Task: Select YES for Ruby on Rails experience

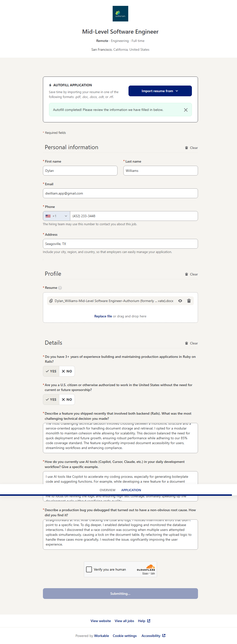Action: tap(51, 371)
